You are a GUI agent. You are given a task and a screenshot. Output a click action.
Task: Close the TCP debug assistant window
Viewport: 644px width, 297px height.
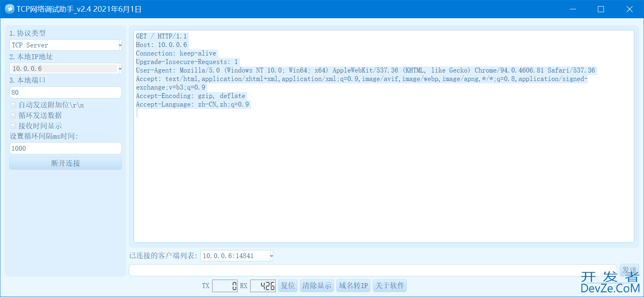click(x=629, y=9)
